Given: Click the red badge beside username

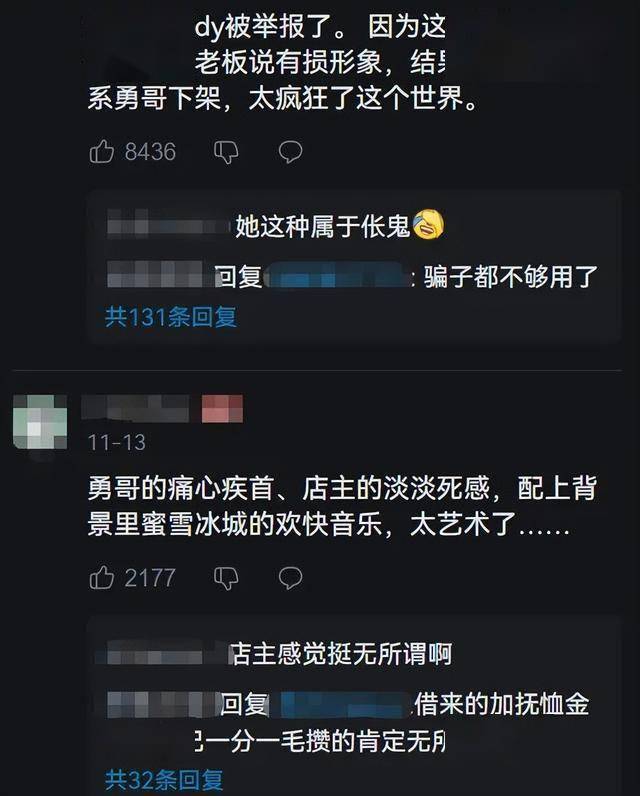Looking at the screenshot, I should click(x=222, y=409).
